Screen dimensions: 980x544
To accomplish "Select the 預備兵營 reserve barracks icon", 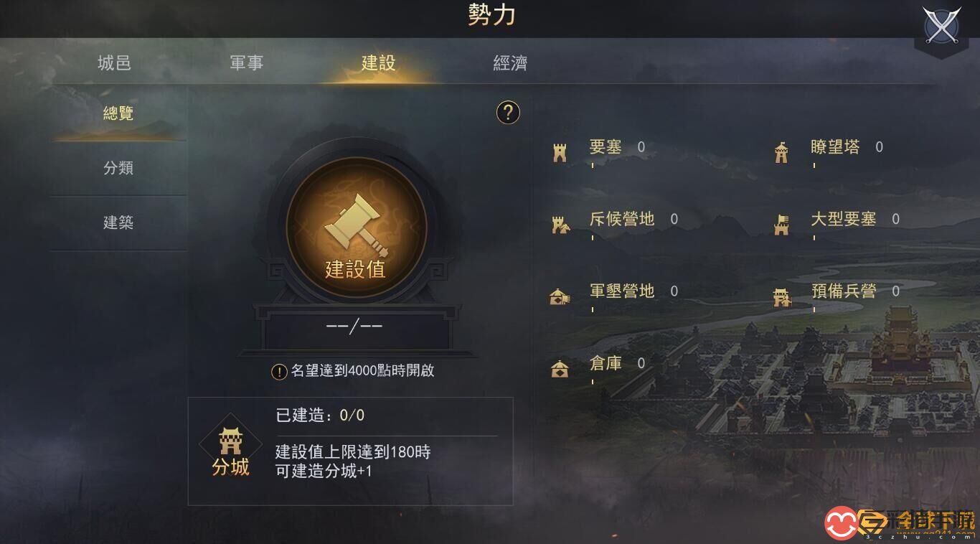I will point(781,296).
